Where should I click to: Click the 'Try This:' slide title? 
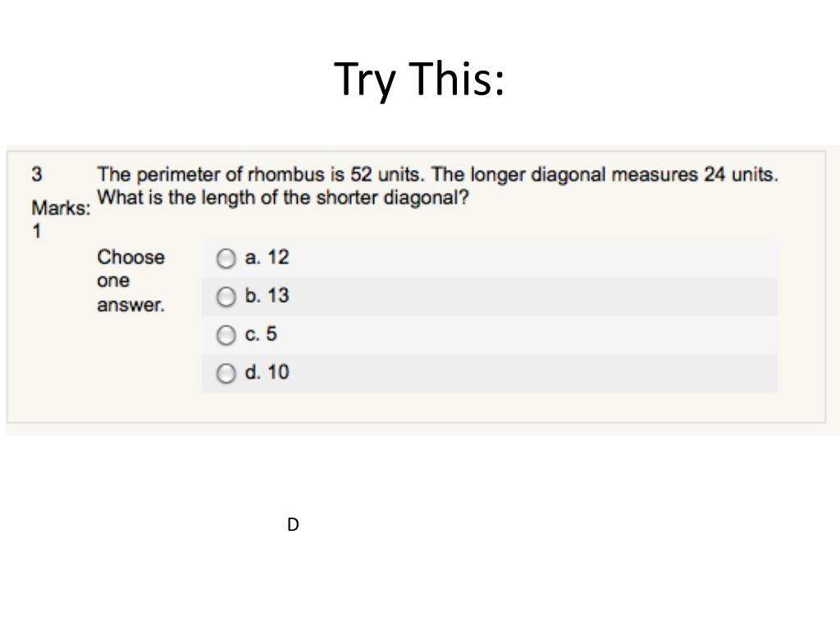[x=419, y=80]
